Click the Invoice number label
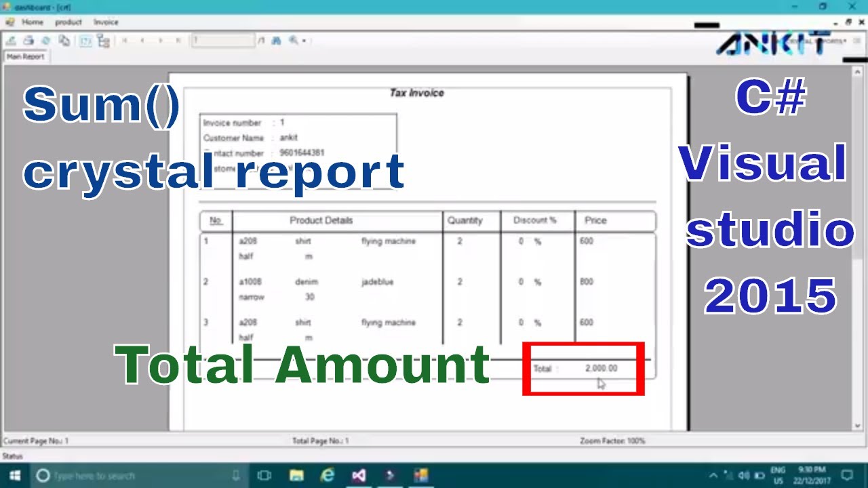Viewport: 868px width, 488px height. tap(232, 123)
